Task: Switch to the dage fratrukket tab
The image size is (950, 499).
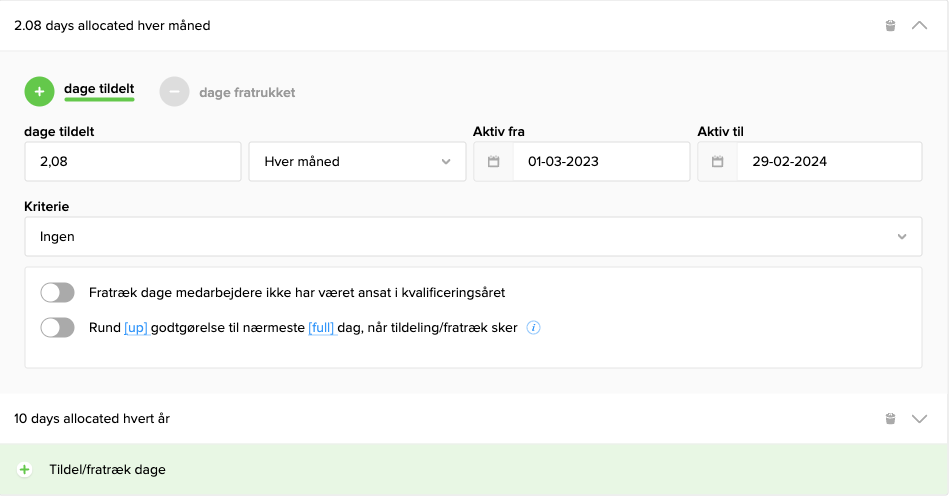Action: 247,93
